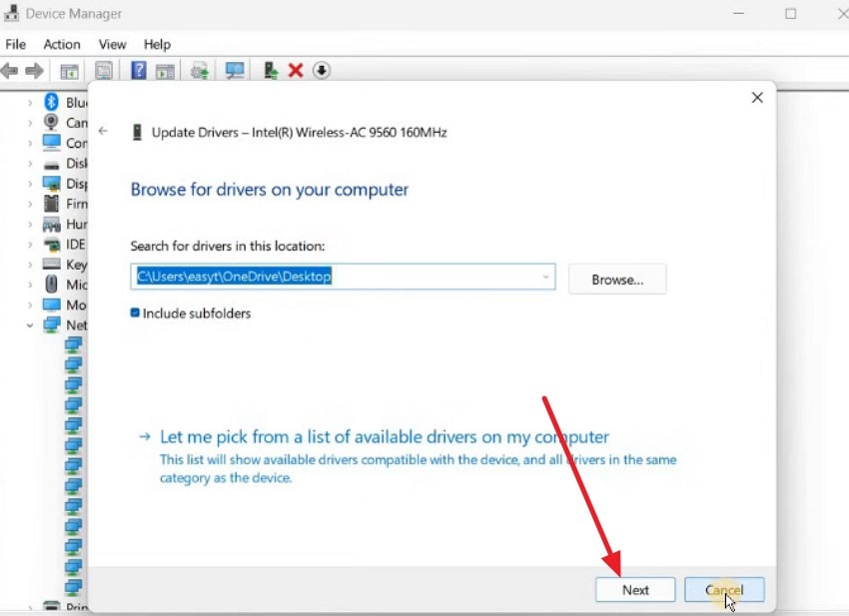Maximize the Device Manager window
This screenshot has width=849, height=616.
coord(790,14)
